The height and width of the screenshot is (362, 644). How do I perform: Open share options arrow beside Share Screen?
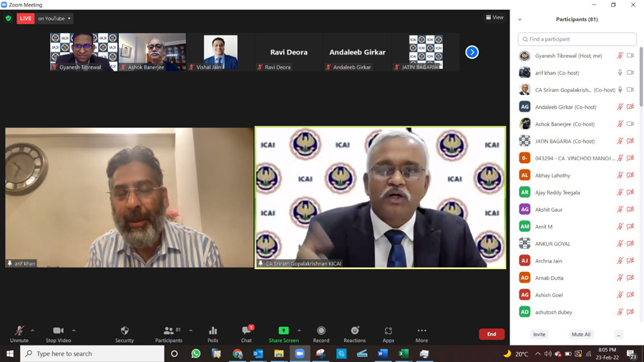point(299,331)
